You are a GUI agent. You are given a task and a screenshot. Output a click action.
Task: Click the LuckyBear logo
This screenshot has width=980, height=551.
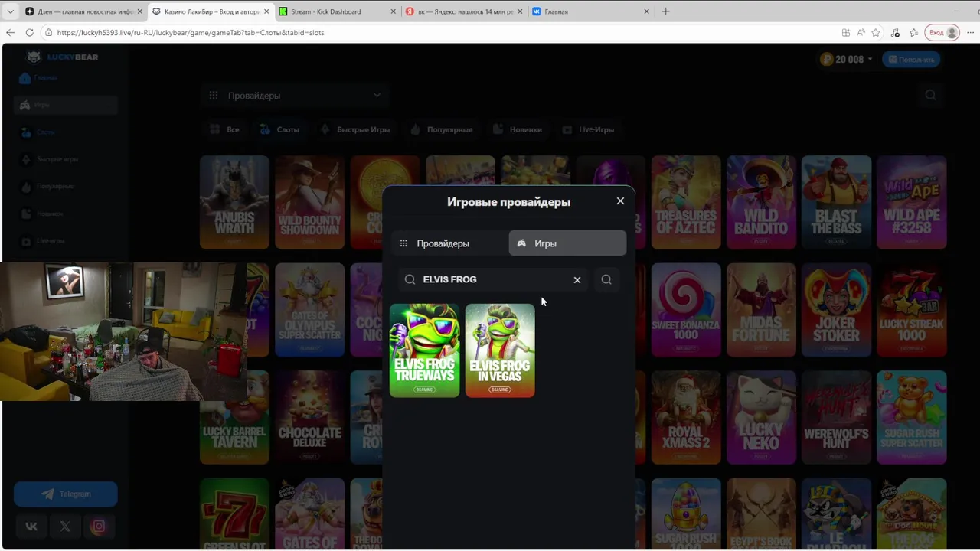tap(63, 57)
